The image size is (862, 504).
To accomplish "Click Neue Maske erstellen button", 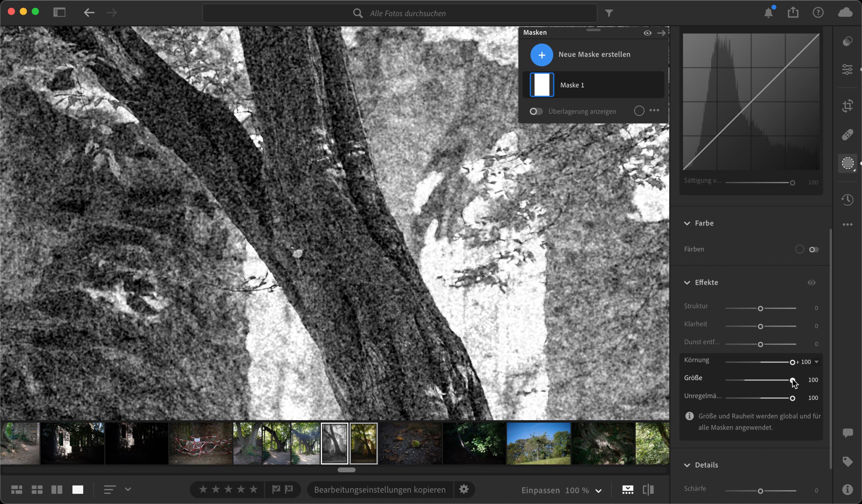I will [541, 55].
